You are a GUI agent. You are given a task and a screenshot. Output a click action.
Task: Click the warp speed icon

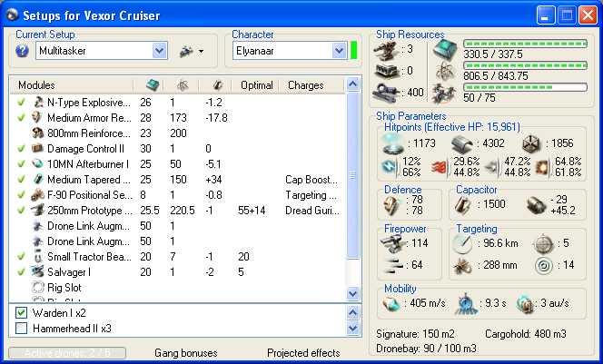pyautogui.click(x=525, y=304)
